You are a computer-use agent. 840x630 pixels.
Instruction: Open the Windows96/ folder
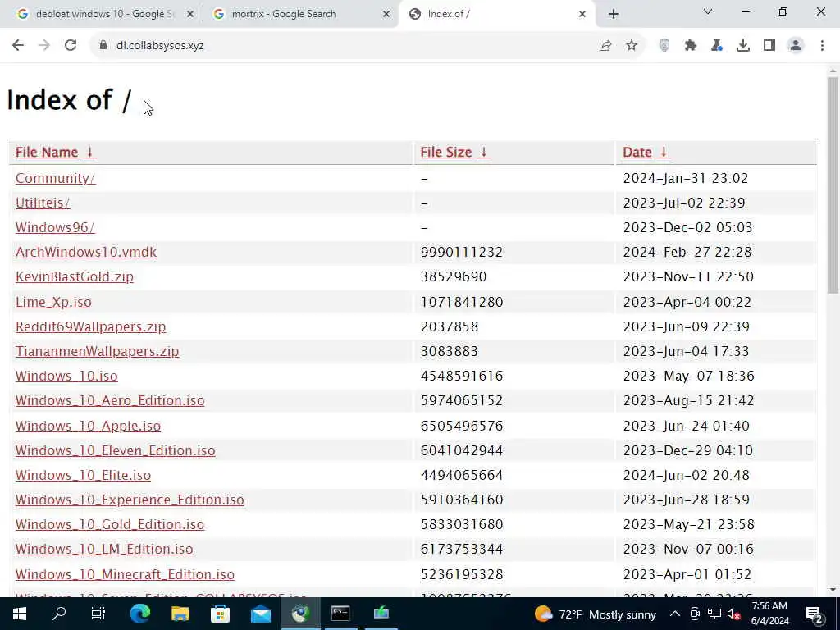[55, 227]
